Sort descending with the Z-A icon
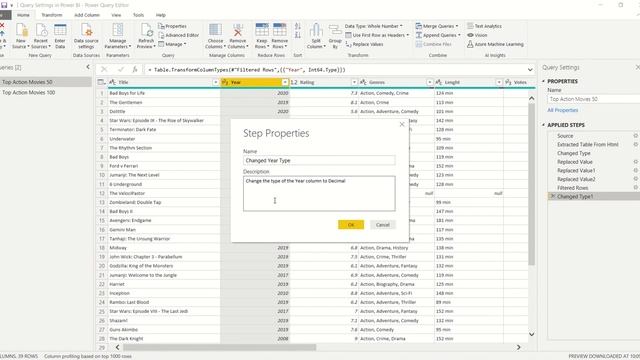This screenshot has height=360, width=640. 298,36
